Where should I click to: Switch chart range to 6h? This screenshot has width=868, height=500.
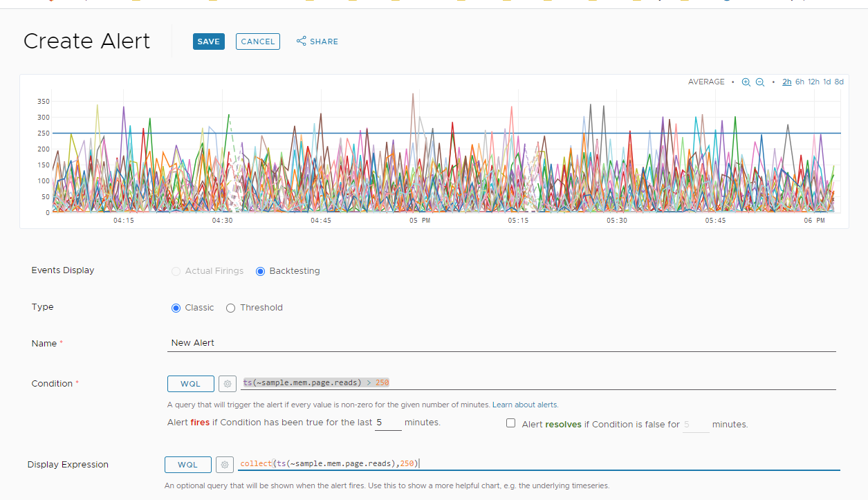click(800, 82)
